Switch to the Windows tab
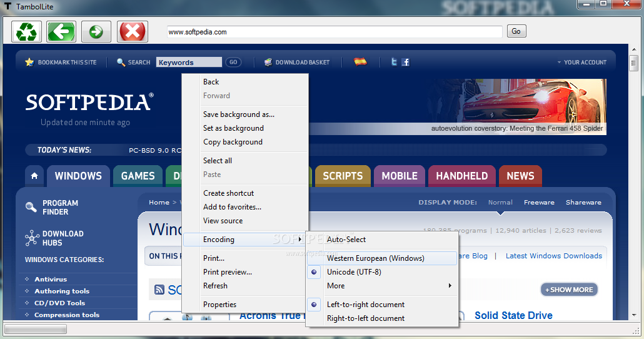The image size is (644, 339). [x=78, y=176]
